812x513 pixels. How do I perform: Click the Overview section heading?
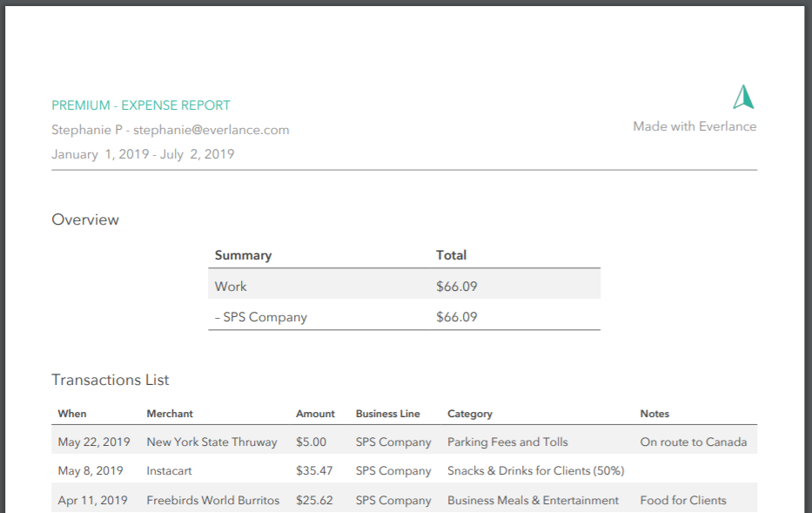(x=85, y=219)
